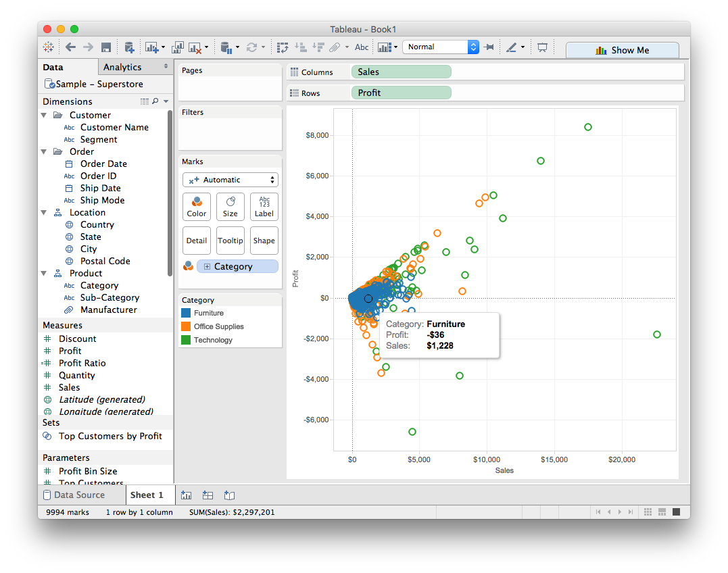The width and height of the screenshot is (728, 573).
Task: Click the Discount measure
Action: click(78, 339)
